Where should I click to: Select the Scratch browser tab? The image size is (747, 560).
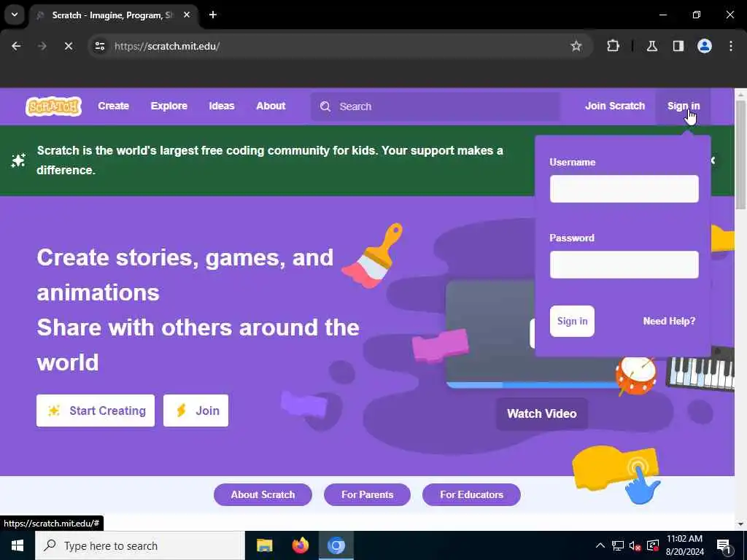115,15
